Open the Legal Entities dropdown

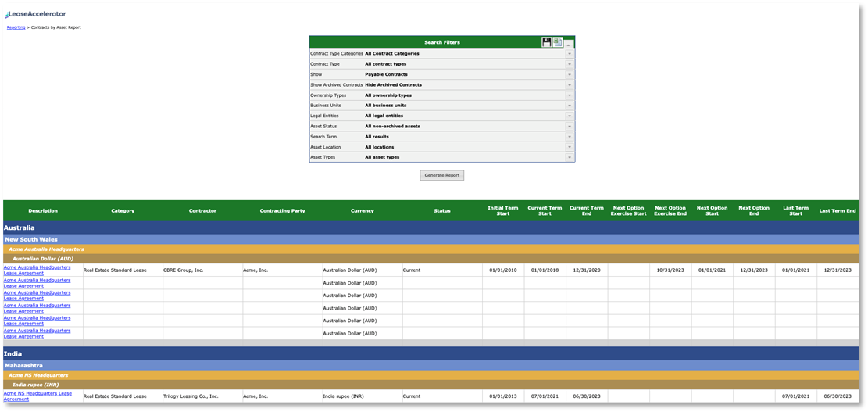[x=569, y=116]
